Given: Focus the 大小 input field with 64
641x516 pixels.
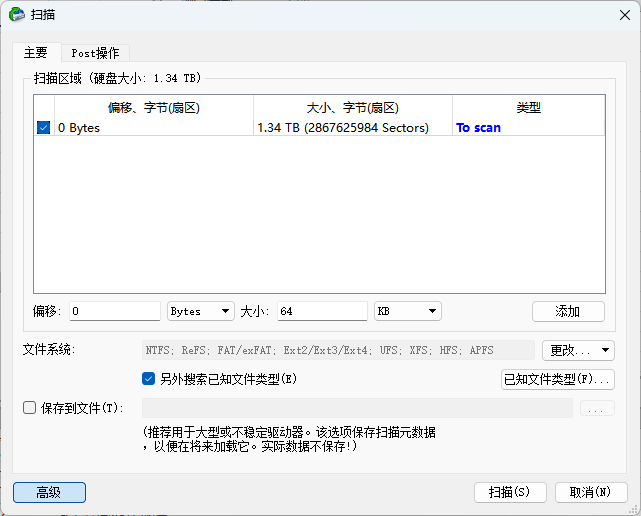Looking at the screenshot, I should 322,311.
